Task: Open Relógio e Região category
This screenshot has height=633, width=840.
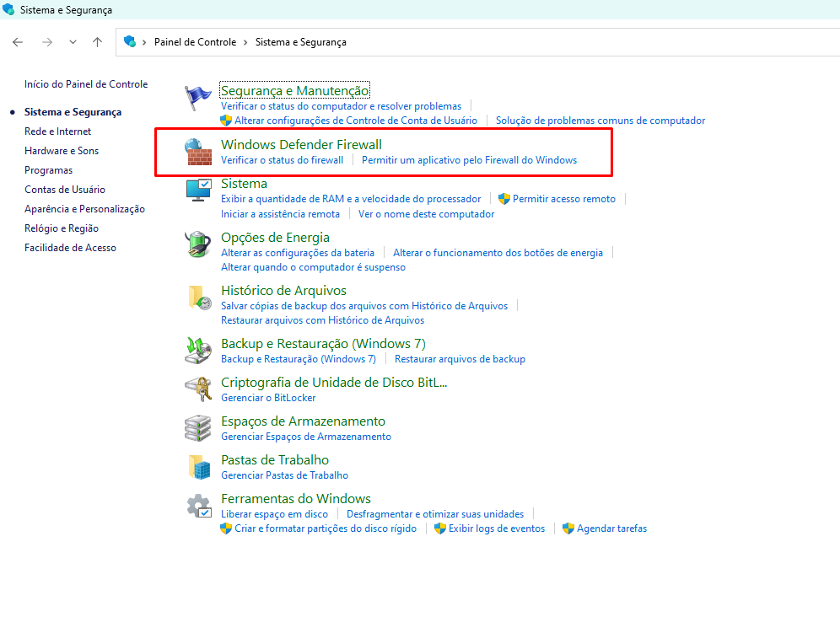Action: [x=62, y=228]
